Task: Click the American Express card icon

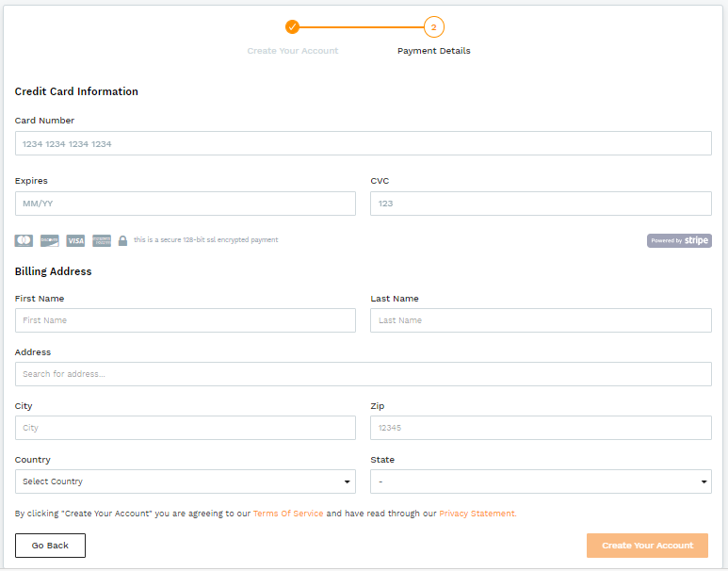Action: (102, 240)
